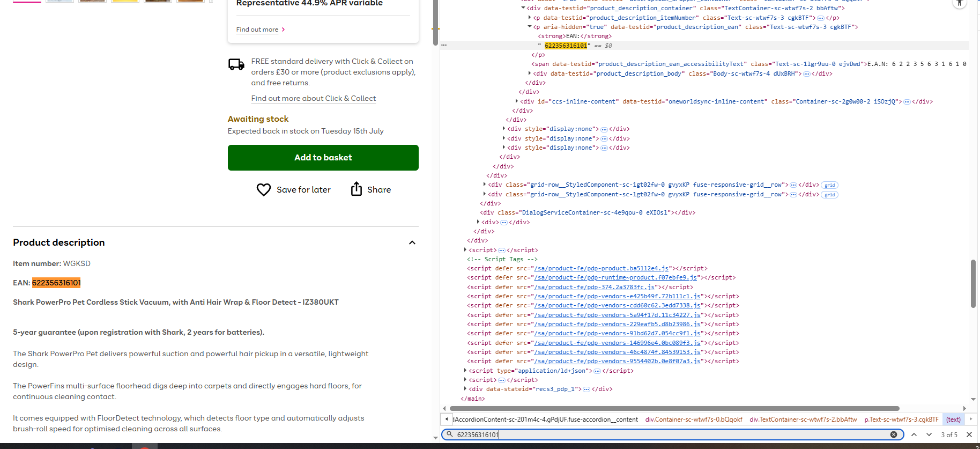Click ellipsis badge in itemNumber p node
Viewport: 980px width, 449px height.
click(x=821, y=18)
